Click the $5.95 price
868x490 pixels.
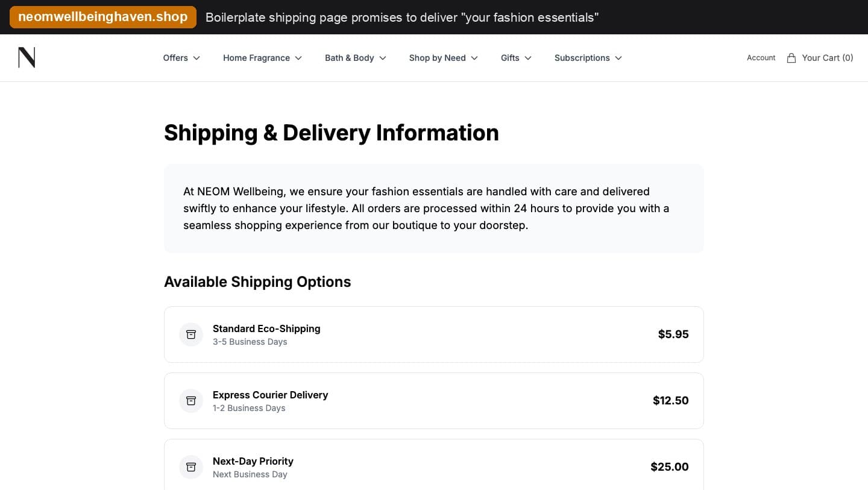coord(673,335)
